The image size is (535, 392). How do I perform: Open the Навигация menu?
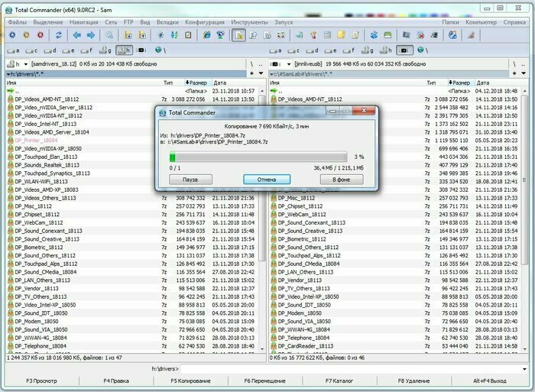coord(83,22)
